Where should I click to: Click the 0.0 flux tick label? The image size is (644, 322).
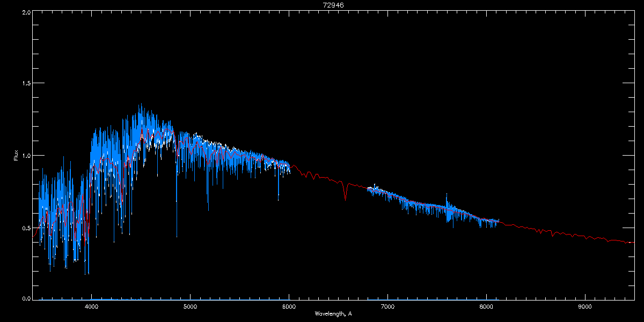click(25, 298)
